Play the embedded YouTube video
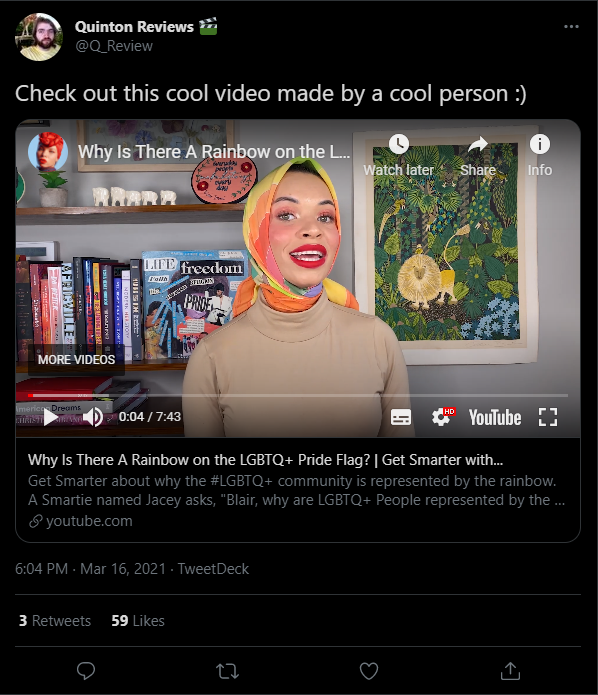The height and width of the screenshot is (695, 598). (51, 417)
